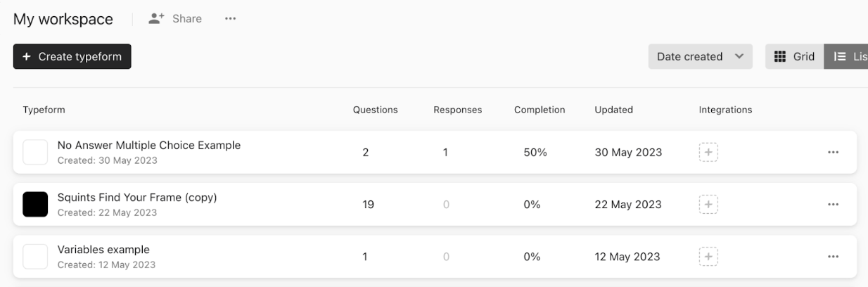Open more options for No Answer Multiple Choice Example

pyautogui.click(x=834, y=152)
